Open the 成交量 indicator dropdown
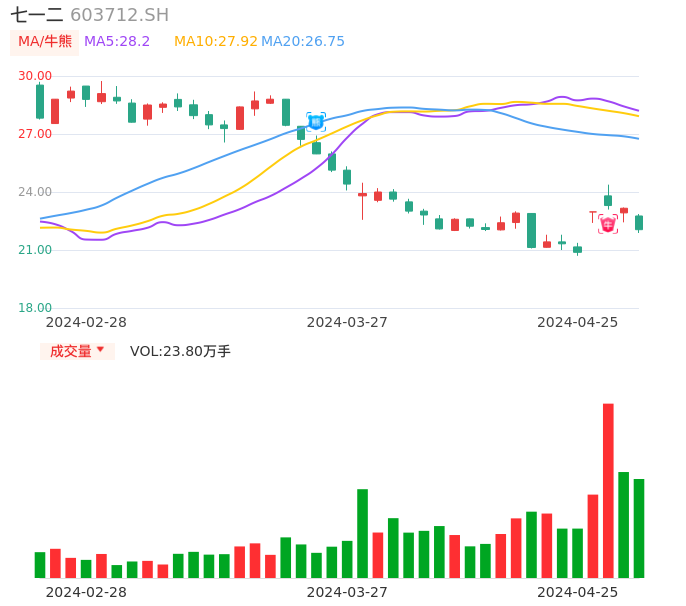 point(77,351)
